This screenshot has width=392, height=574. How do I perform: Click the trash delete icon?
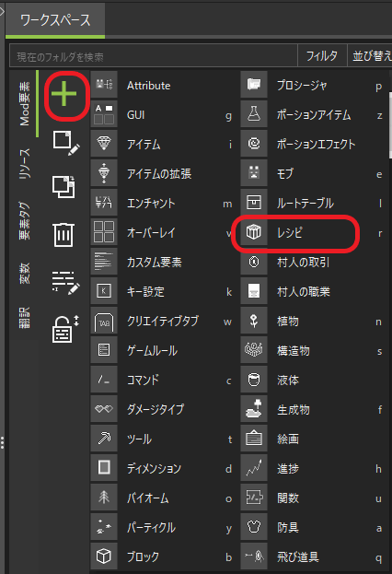coord(63,235)
